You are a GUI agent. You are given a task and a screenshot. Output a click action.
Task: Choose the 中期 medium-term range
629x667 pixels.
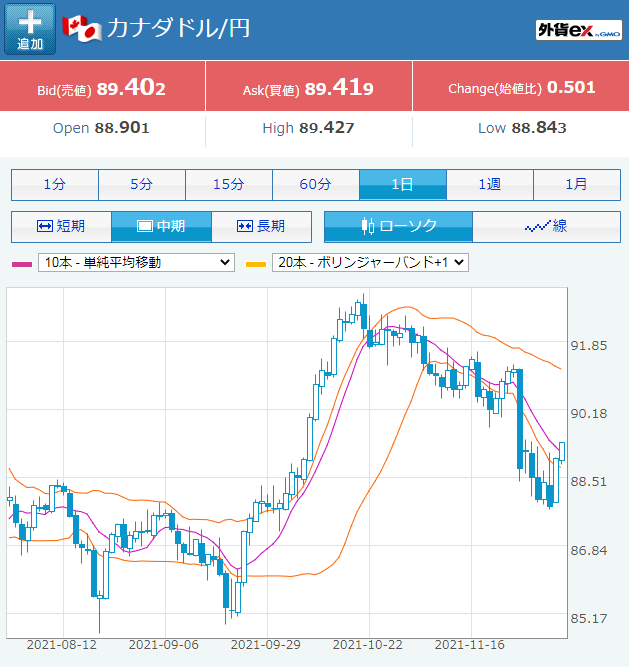(x=161, y=226)
